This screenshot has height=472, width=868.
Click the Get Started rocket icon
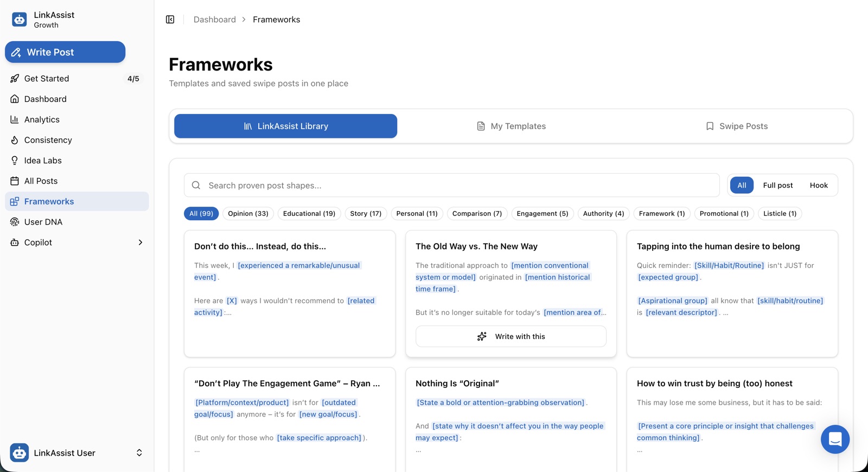(x=15, y=79)
